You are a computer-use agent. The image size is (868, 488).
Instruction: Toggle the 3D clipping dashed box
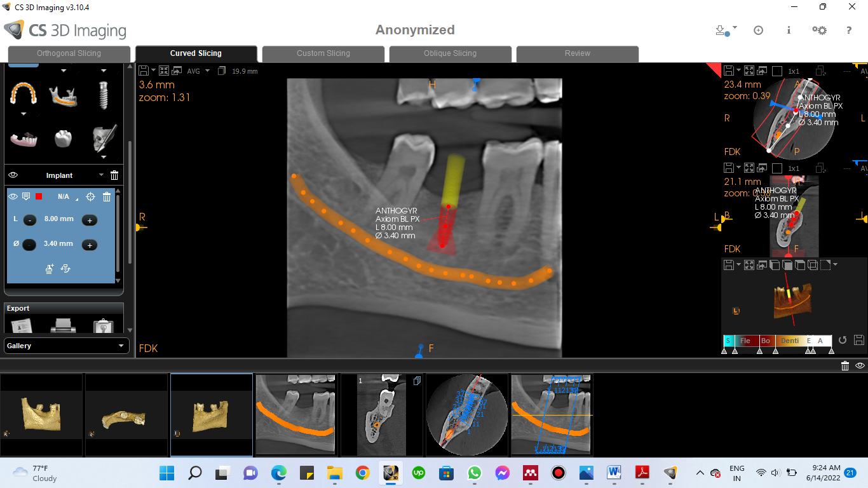click(825, 265)
